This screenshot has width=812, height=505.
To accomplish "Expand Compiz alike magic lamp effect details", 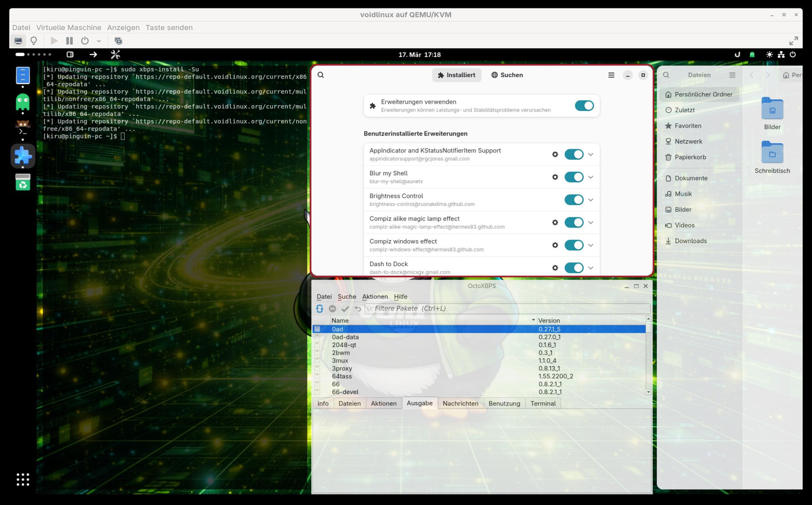I will (x=591, y=223).
